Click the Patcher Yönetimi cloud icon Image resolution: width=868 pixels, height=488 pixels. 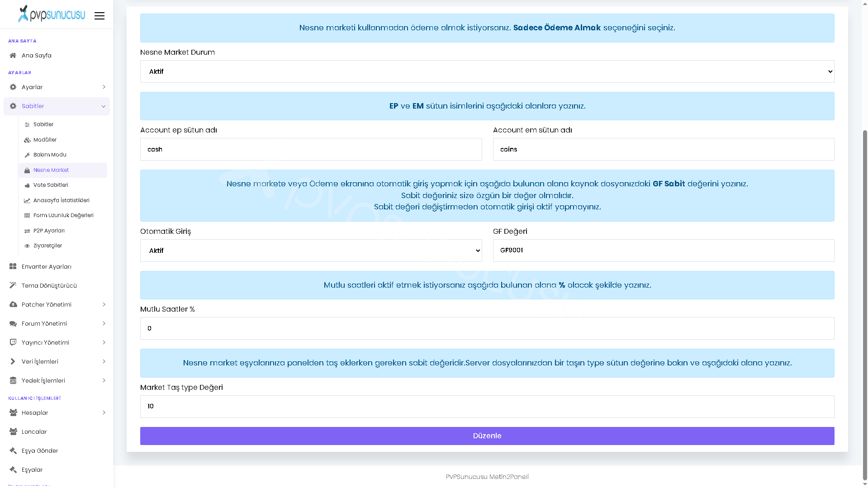click(x=13, y=305)
